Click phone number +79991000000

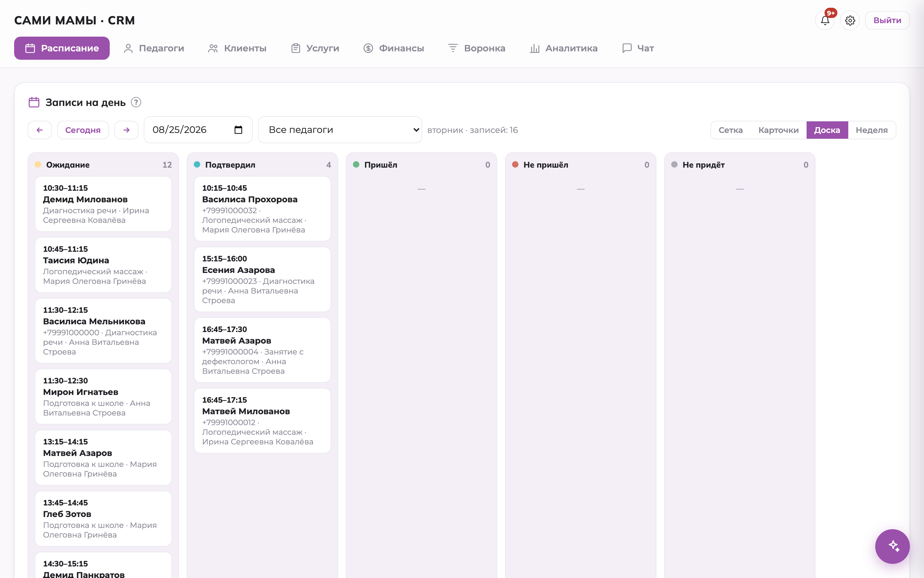(71, 333)
